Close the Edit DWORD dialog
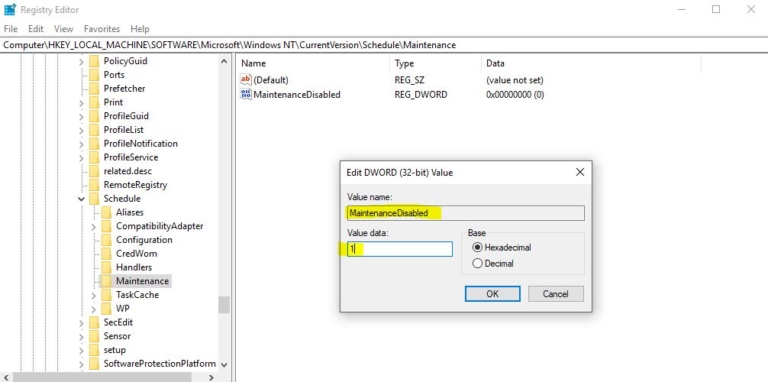The width and height of the screenshot is (768, 382). 580,172
